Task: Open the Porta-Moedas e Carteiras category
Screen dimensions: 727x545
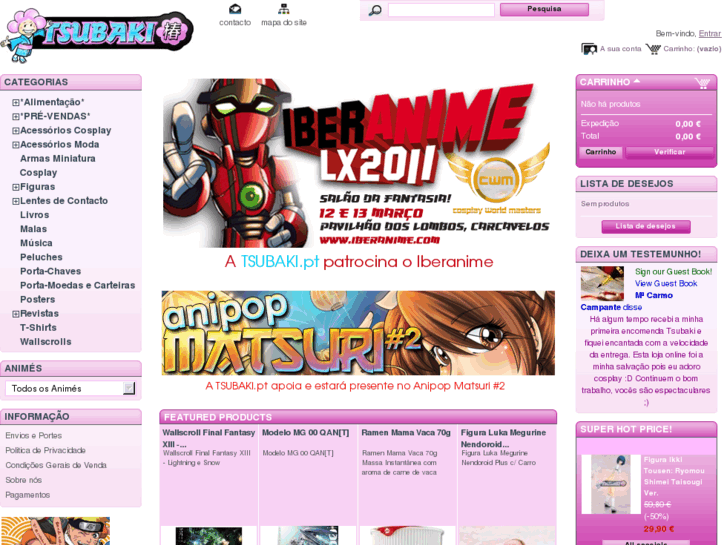Action: click(77, 285)
